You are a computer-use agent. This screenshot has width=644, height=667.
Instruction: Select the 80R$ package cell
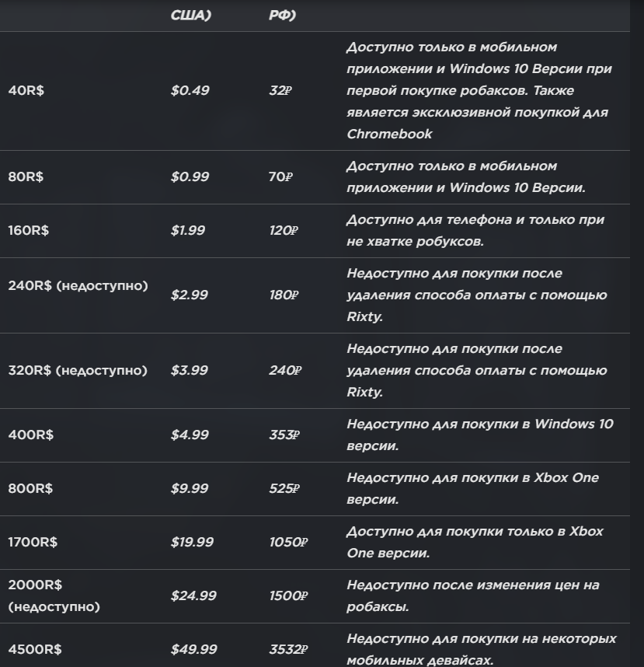pos(26,176)
